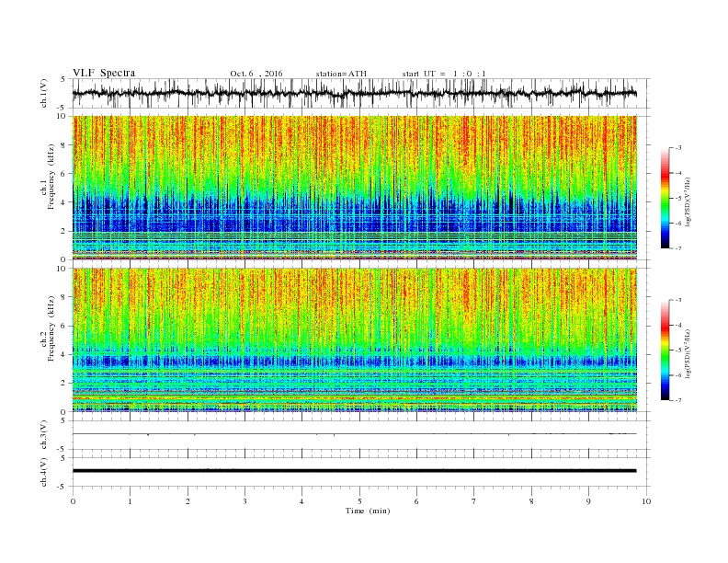
Task: Click the ch.1 PSD color scale bar
Action: 665,198
